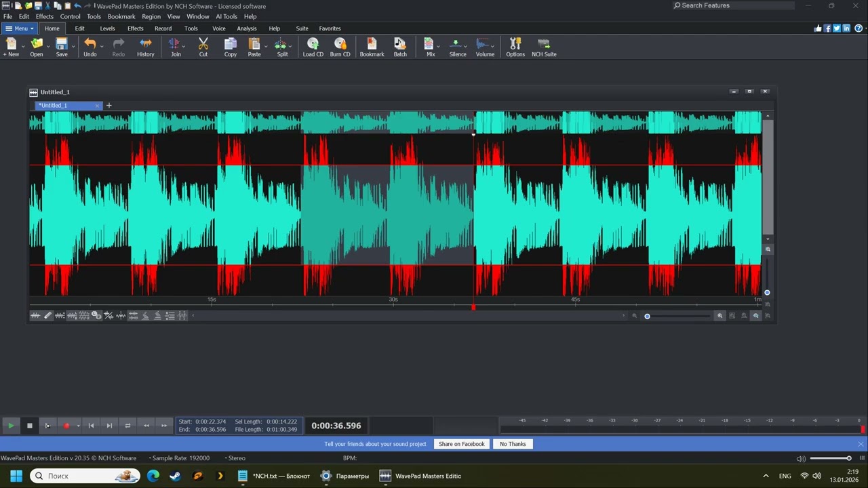
Task: Expand the New button dropdown arrow
Action: pos(23,46)
